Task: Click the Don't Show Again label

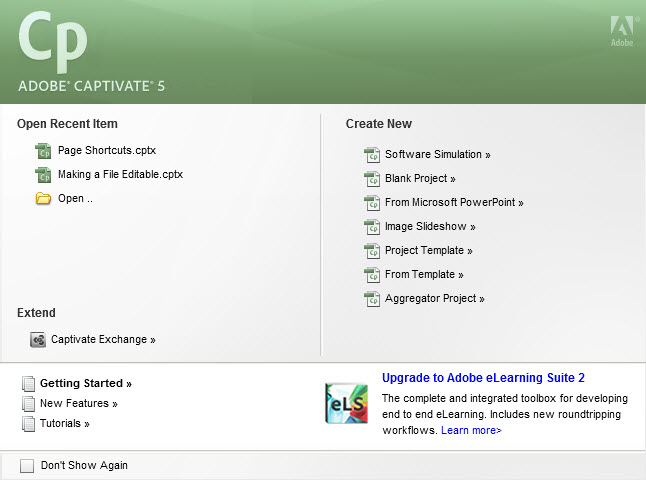Action: tap(84, 465)
